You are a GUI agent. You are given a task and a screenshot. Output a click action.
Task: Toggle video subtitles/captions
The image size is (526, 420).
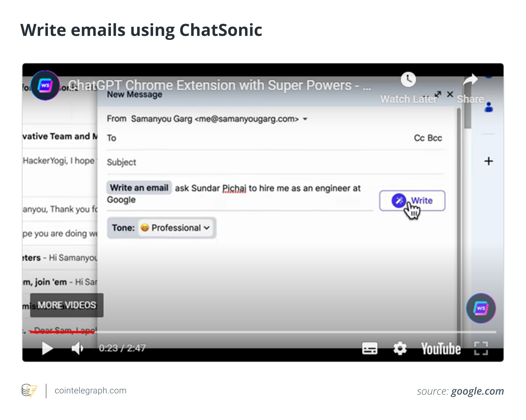(x=370, y=349)
